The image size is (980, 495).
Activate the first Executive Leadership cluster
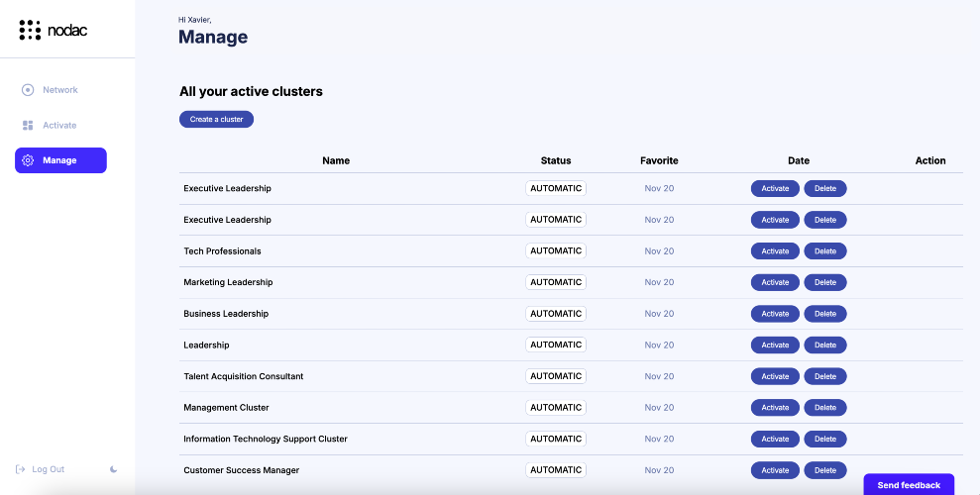pyautogui.click(x=775, y=188)
